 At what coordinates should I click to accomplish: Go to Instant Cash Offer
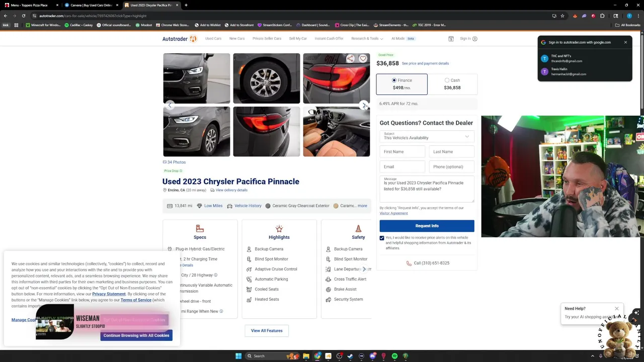coord(329,39)
